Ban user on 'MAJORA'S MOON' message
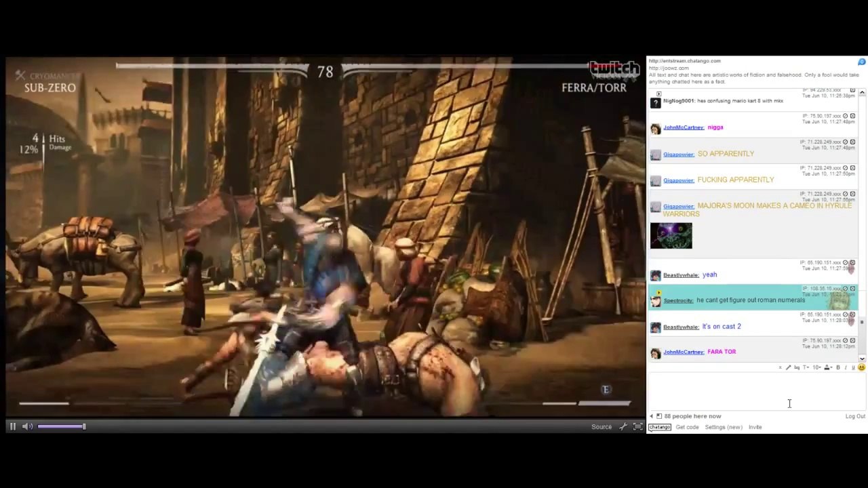The image size is (868, 488). tap(845, 194)
